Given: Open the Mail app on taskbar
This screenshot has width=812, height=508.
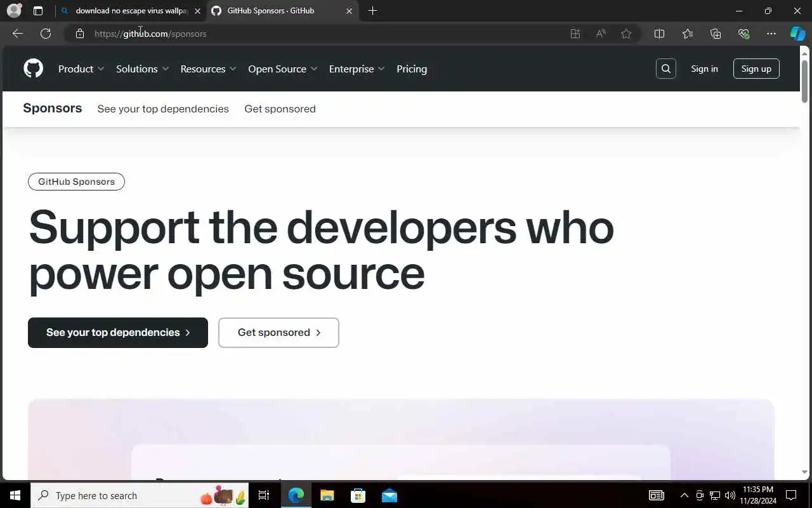Looking at the screenshot, I should coord(390,495).
